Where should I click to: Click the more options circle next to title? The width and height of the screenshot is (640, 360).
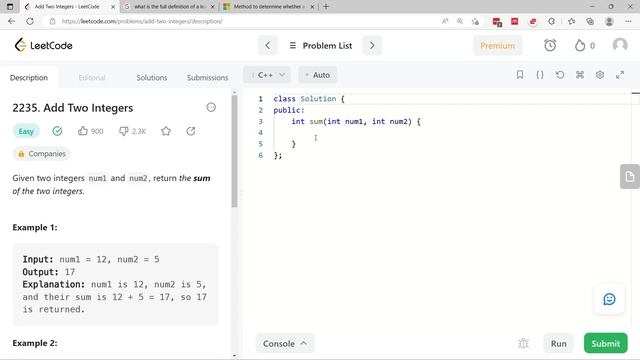tap(211, 107)
